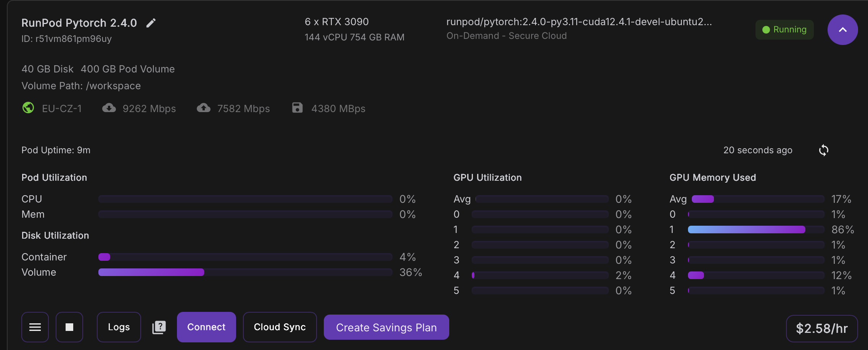Open Cloud Sync

click(x=280, y=327)
